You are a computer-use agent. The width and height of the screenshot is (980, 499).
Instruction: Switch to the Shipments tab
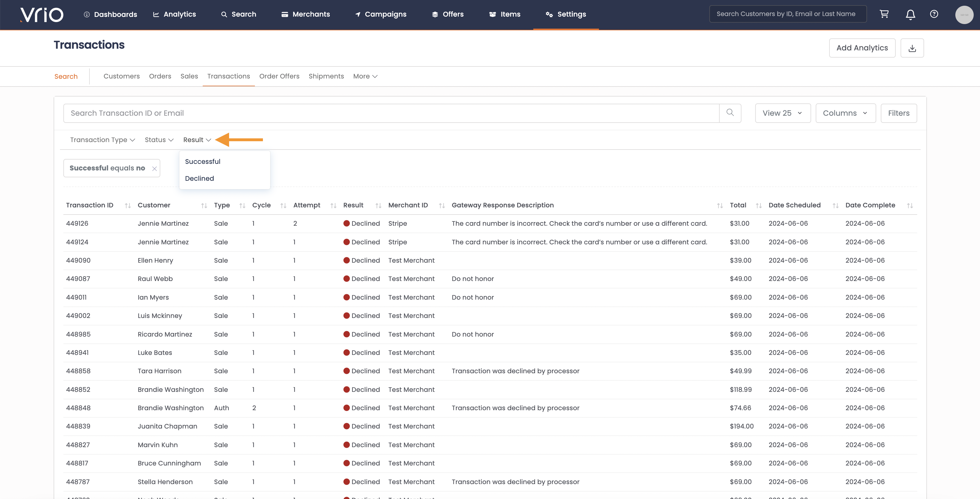pos(326,76)
